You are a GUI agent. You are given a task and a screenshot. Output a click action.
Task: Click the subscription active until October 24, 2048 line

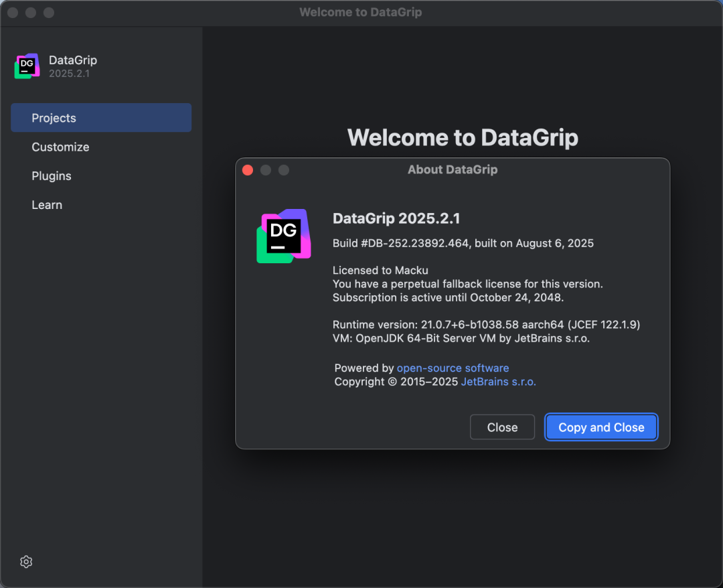point(448,297)
